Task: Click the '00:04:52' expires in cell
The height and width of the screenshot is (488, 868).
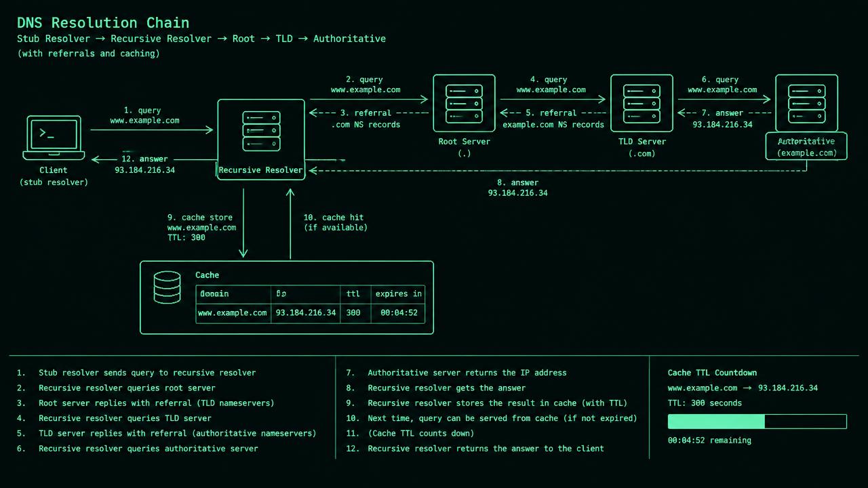Action: click(x=399, y=313)
